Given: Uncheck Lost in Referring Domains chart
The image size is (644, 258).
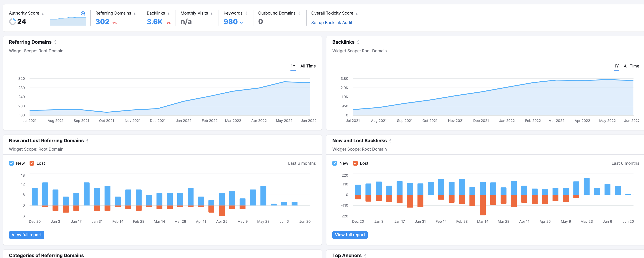Looking at the screenshot, I should 32,163.
